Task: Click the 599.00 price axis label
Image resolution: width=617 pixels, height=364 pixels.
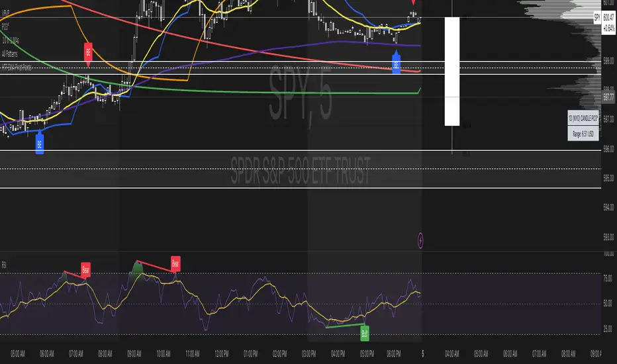Action: click(x=608, y=61)
